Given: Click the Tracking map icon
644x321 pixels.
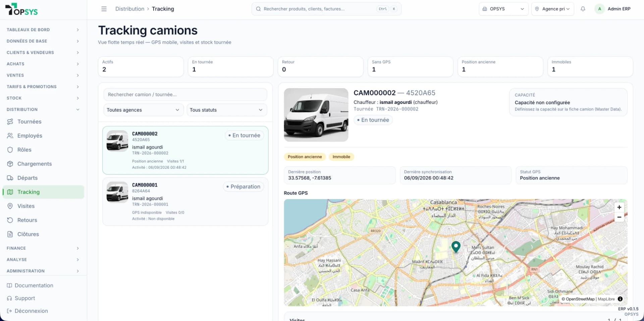Looking at the screenshot, I should pos(10,192).
